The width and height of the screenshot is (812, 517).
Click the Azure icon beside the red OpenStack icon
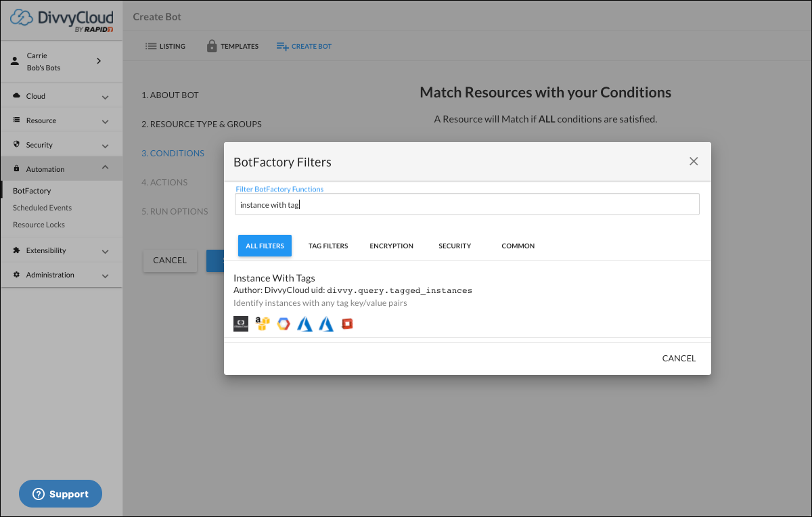pyautogui.click(x=327, y=323)
